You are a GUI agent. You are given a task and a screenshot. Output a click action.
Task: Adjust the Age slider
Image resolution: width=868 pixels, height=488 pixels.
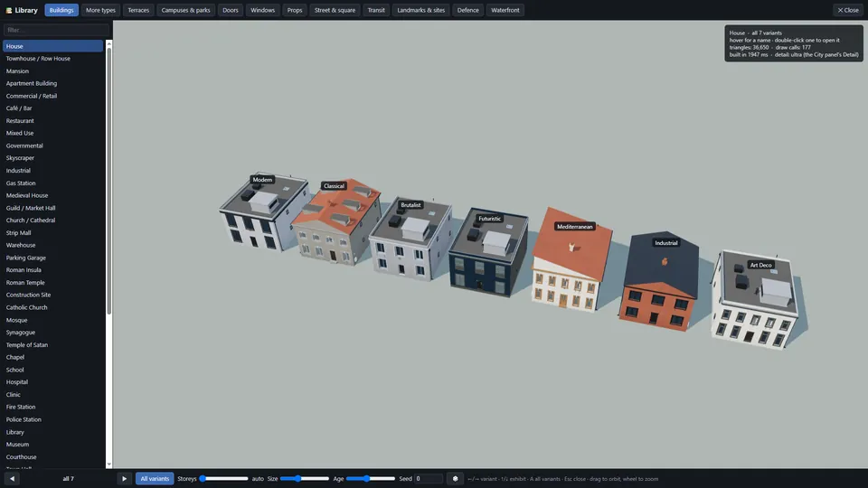[371, 479]
